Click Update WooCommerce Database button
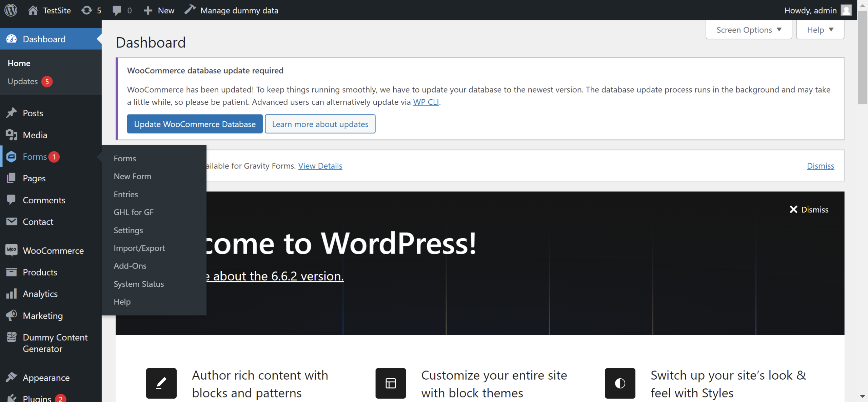 coord(195,124)
